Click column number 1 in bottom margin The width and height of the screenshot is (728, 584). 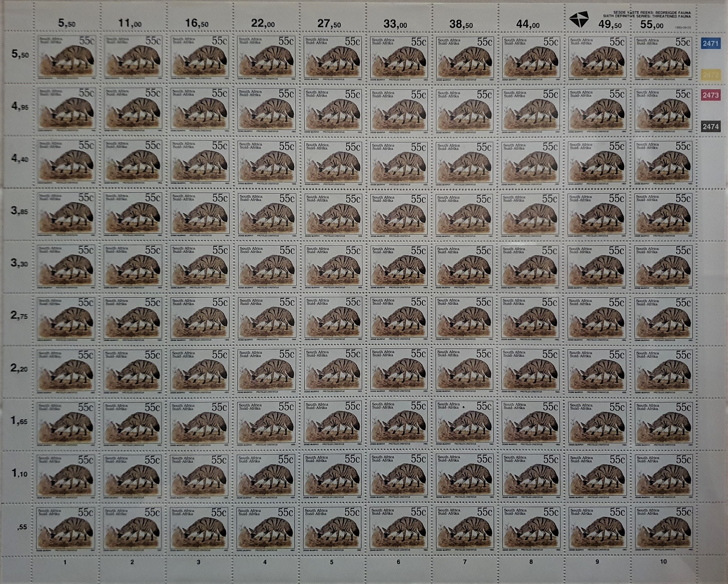[x=65, y=562]
